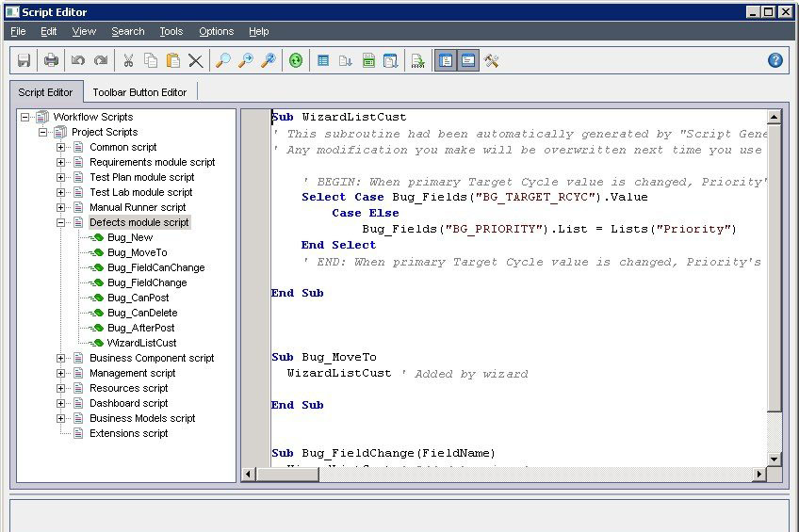Expand the Management script node
The image size is (799, 532).
[60, 373]
